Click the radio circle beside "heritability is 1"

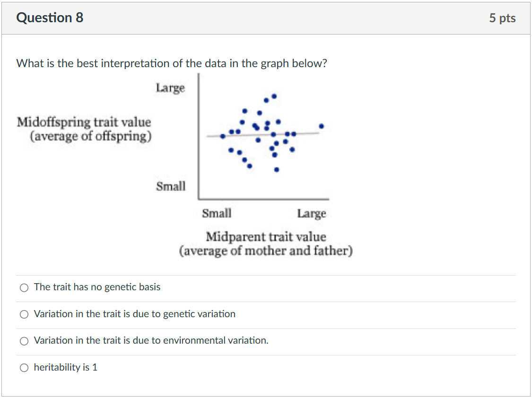pyautogui.click(x=24, y=367)
